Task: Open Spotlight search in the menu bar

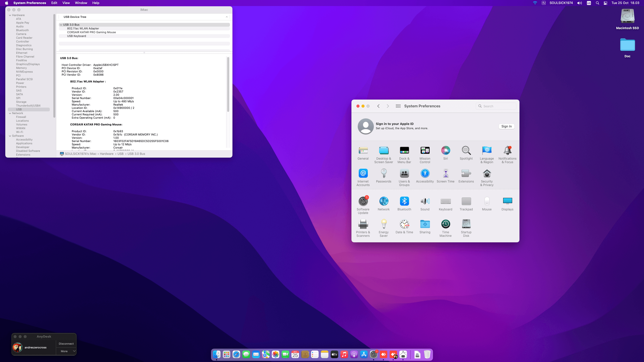Action: (597, 3)
